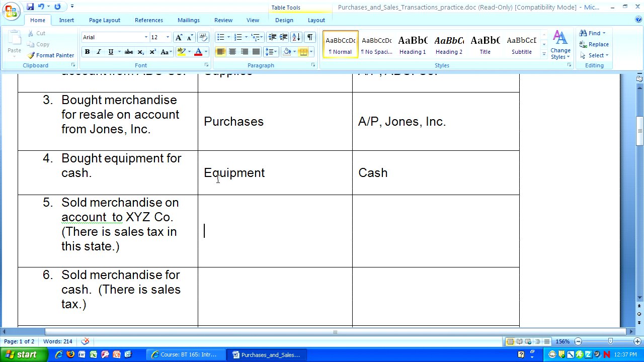The width and height of the screenshot is (644, 362).
Task: Open the Table Tools Design tab
Action: click(x=284, y=20)
